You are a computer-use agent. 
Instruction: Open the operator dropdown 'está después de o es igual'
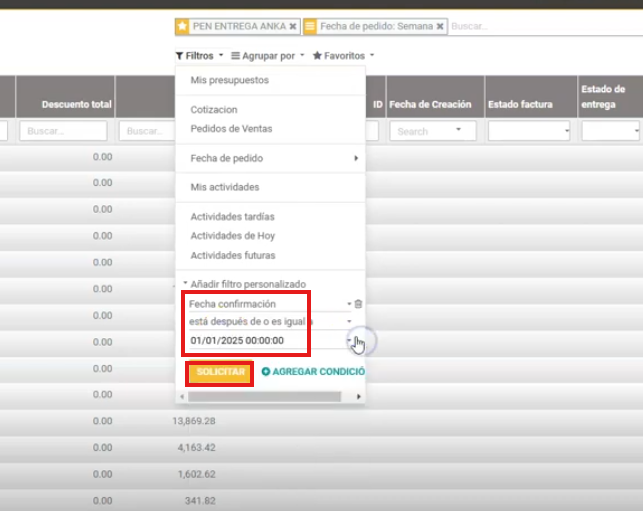click(x=270, y=322)
